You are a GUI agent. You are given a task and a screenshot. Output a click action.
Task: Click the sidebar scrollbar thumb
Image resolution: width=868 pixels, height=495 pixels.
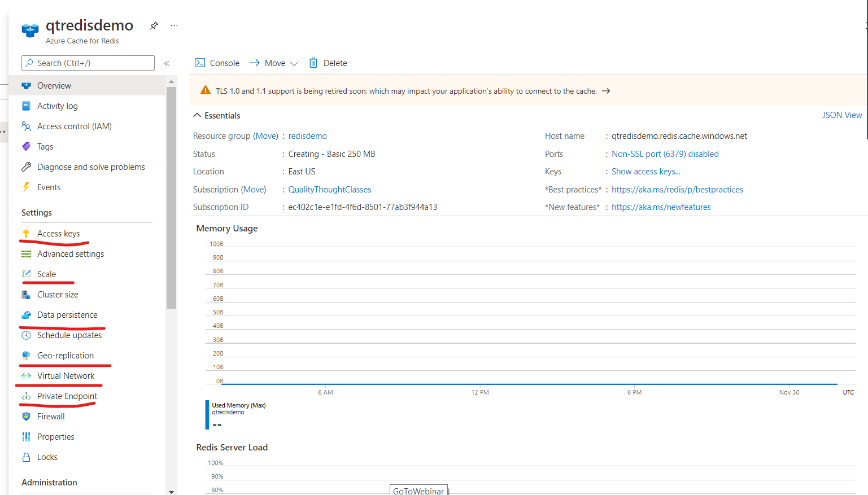(x=172, y=198)
